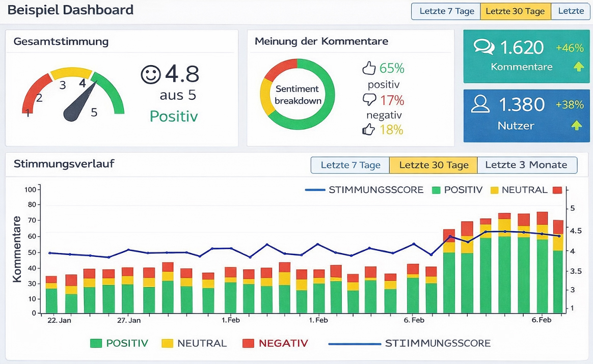Click the red legend swatch in top chart legend
Image resolution: width=593 pixels, height=364 pixels.
coord(557,190)
